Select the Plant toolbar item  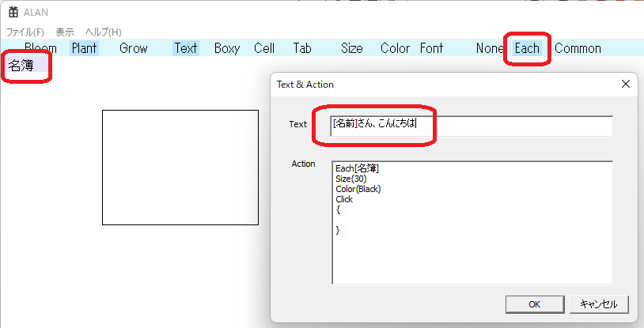84,48
